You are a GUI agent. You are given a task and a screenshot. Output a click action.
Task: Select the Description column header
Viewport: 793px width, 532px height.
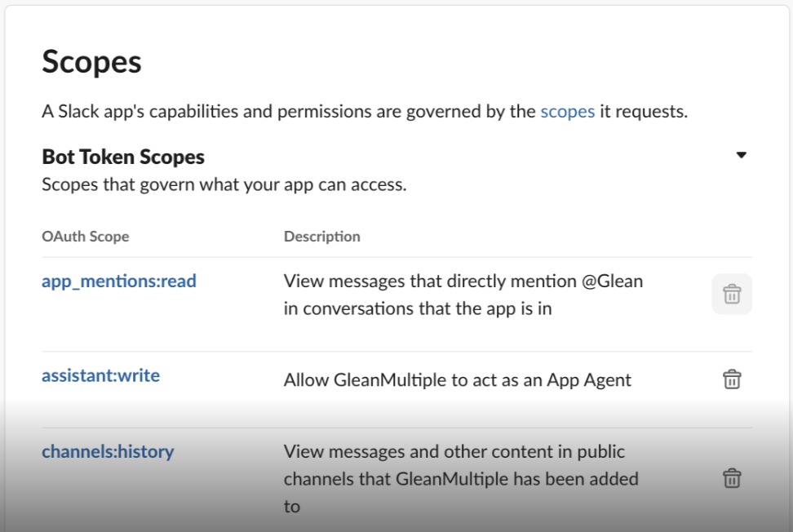321,236
